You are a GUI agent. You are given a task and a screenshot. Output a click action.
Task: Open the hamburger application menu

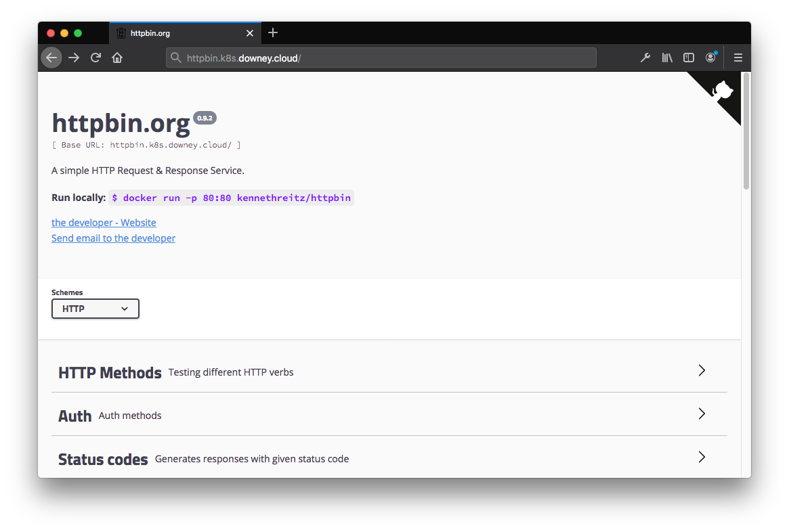(x=738, y=58)
